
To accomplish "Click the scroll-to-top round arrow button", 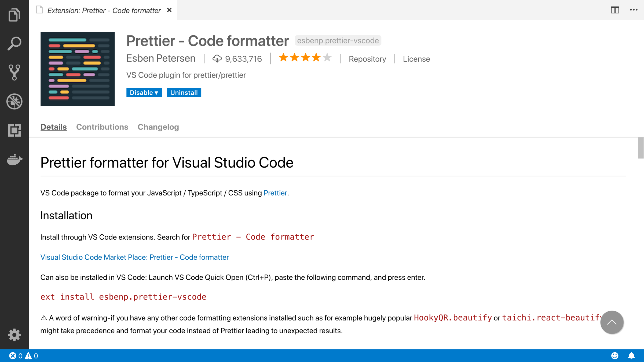I will (612, 322).
